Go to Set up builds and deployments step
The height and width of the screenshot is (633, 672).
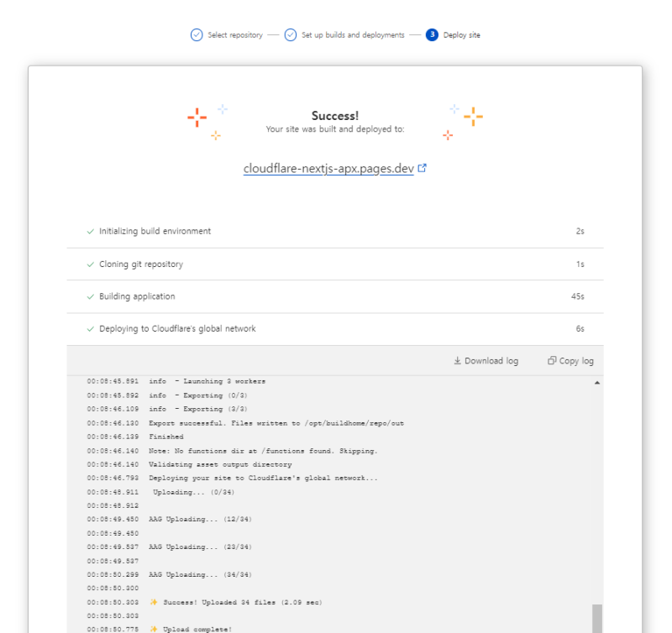pos(353,34)
